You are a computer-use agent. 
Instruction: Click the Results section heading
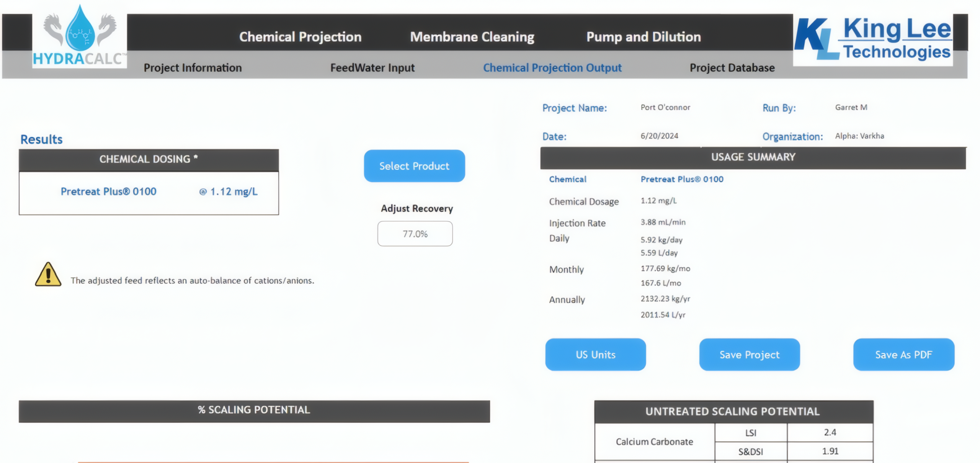pyautogui.click(x=41, y=139)
